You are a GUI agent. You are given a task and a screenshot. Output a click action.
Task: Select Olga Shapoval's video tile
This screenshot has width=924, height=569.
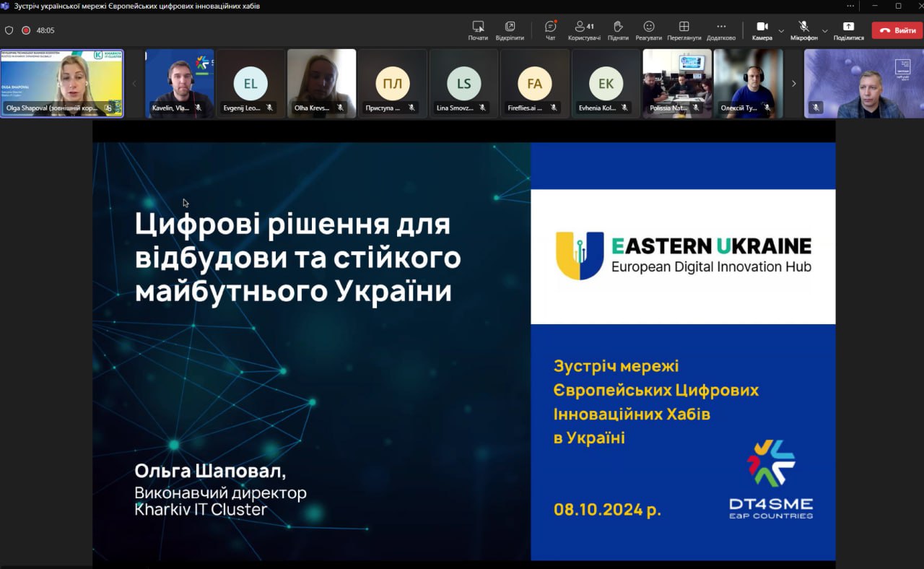[62, 83]
